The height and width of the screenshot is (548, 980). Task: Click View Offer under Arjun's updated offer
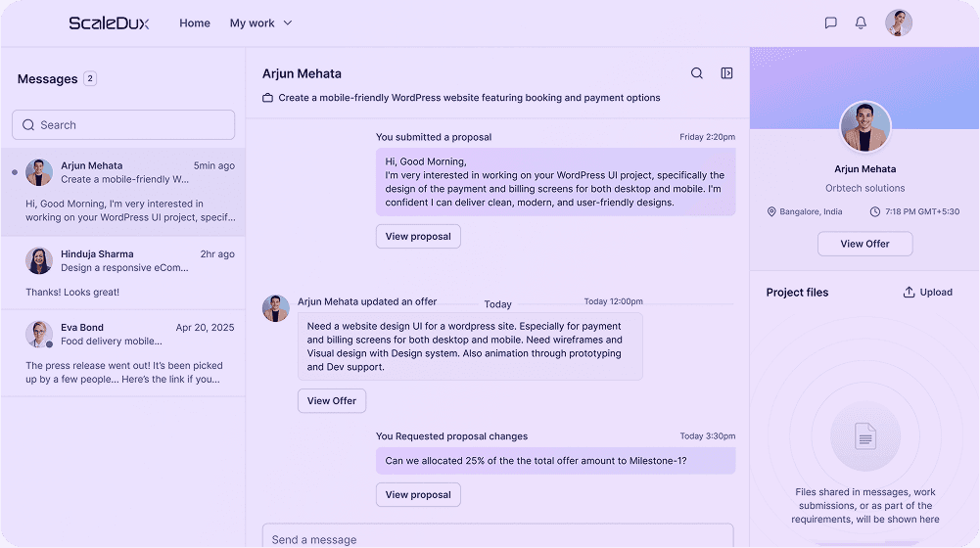tap(332, 400)
